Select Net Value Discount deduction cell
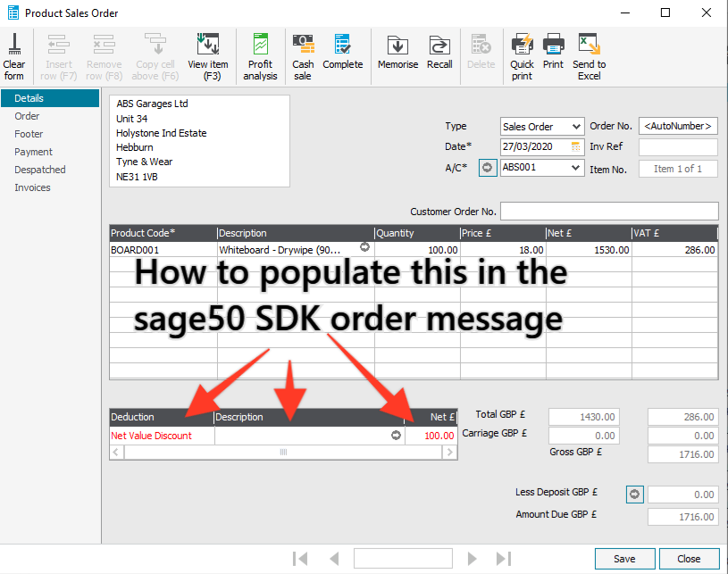The height and width of the screenshot is (574, 728). (x=162, y=436)
